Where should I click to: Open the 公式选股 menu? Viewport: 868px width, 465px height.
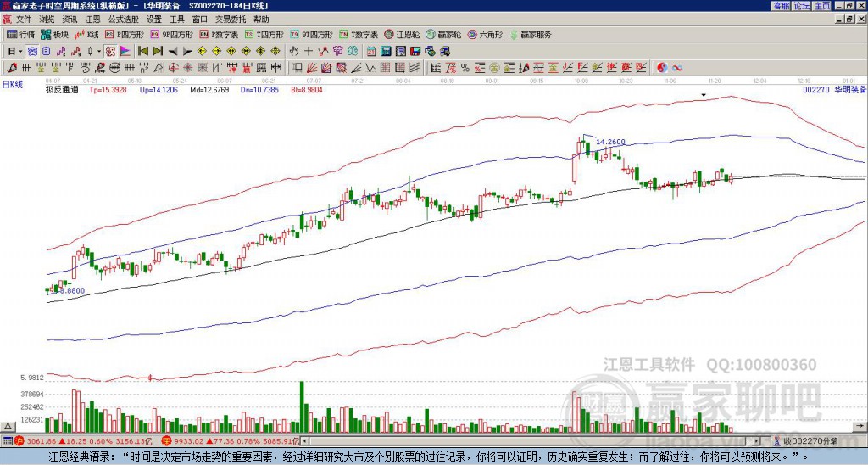pyautogui.click(x=124, y=20)
